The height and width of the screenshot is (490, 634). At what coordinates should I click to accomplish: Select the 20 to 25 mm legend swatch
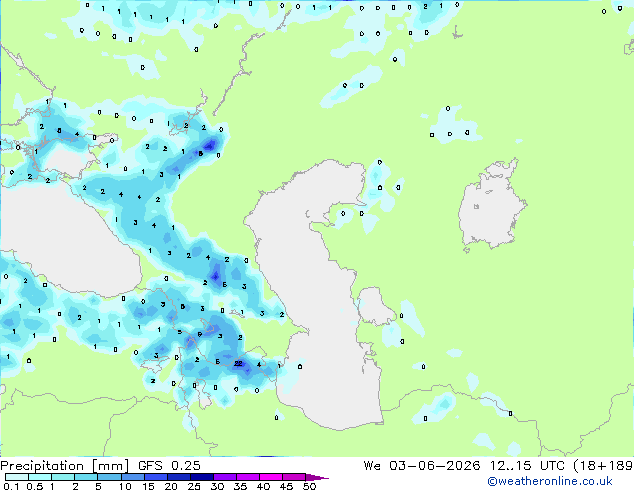(x=178, y=477)
